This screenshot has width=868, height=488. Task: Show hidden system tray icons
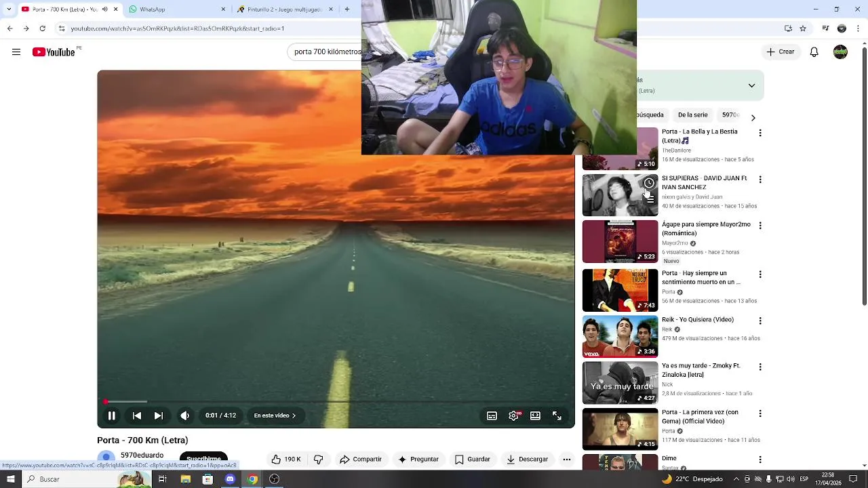tap(737, 479)
